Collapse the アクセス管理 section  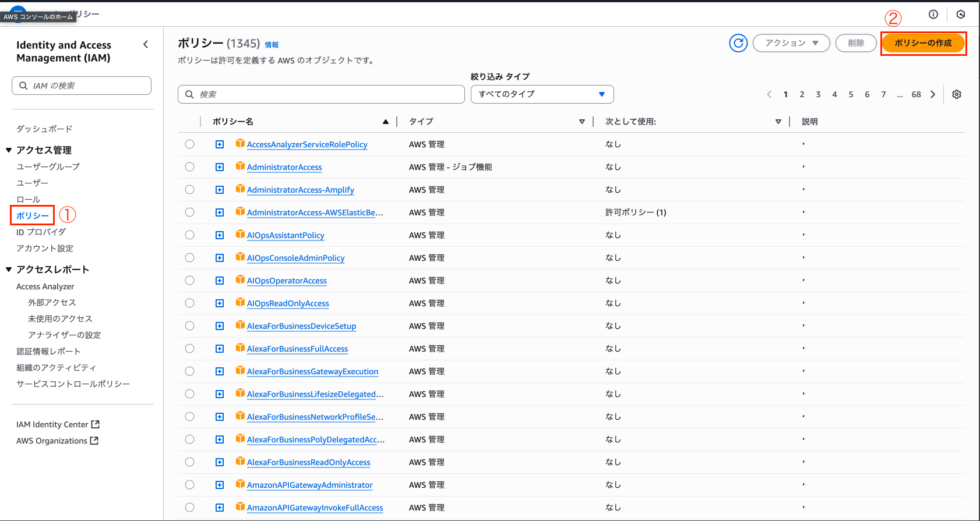tap(9, 150)
